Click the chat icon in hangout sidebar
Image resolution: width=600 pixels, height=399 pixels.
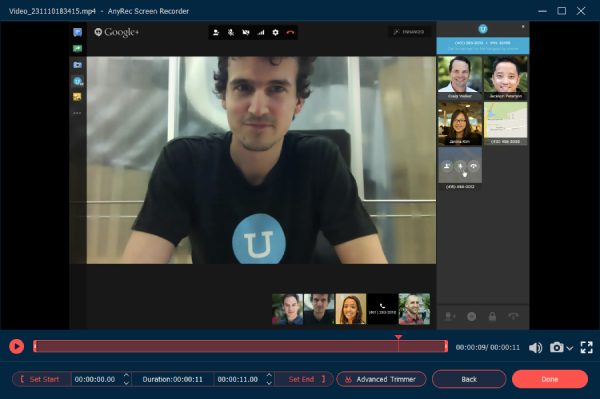(x=78, y=33)
